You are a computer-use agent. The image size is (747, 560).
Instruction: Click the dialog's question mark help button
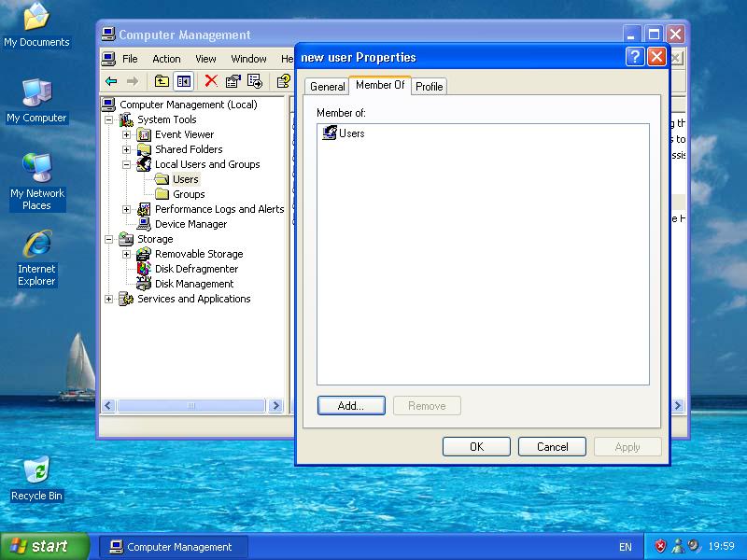point(635,57)
